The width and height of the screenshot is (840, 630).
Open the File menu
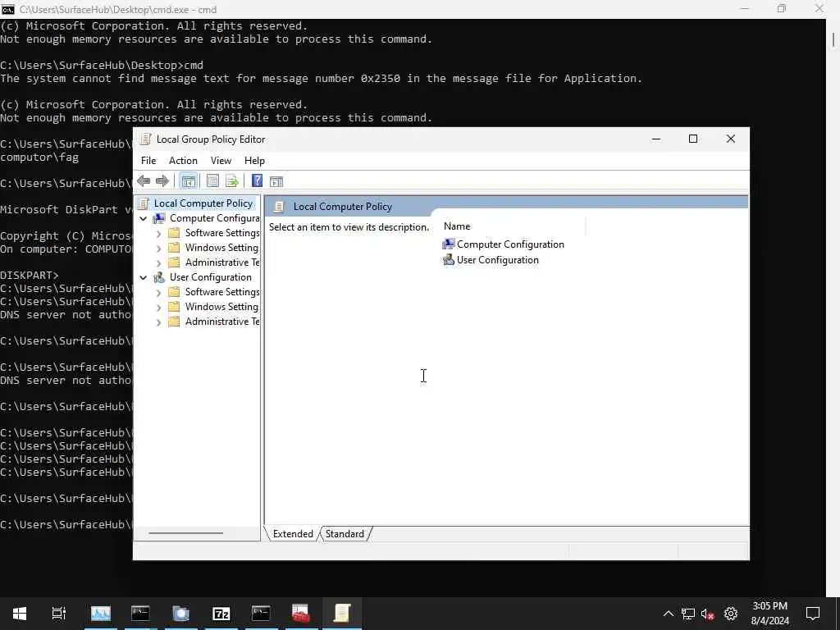point(148,161)
